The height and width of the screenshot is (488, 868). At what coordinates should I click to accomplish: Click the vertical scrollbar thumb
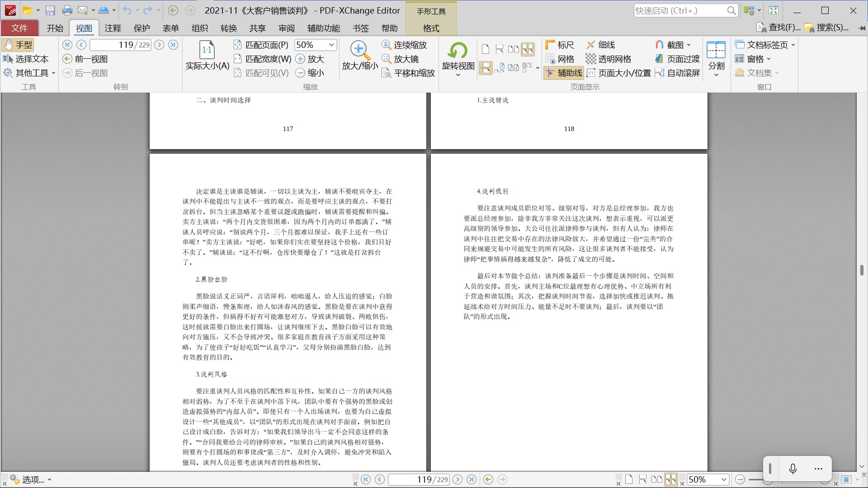click(x=862, y=270)
